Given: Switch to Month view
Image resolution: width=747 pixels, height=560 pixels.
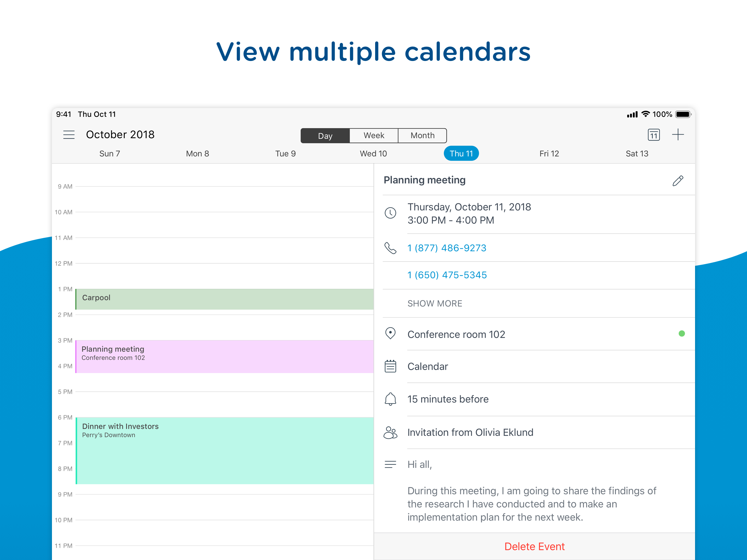Looking at the screenshot, I should coord(422,136).
